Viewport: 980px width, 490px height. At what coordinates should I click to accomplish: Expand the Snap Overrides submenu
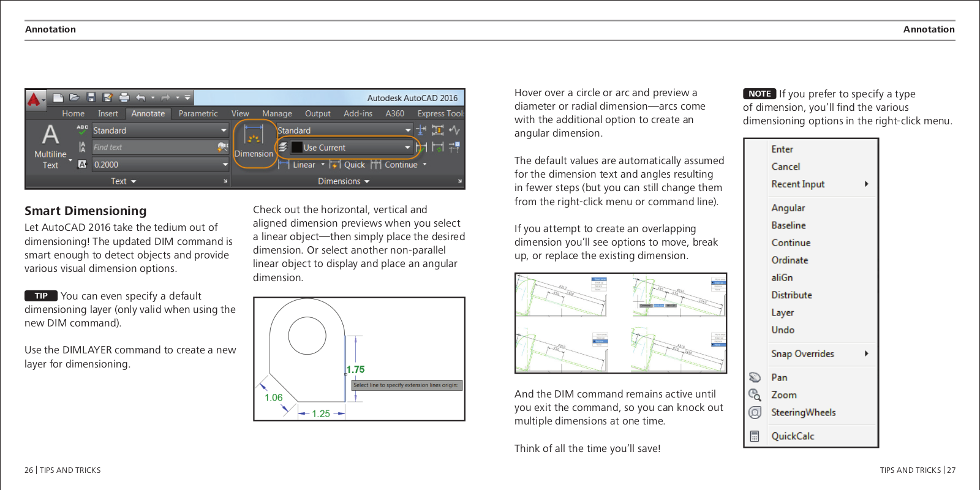[x=866, y=353]
